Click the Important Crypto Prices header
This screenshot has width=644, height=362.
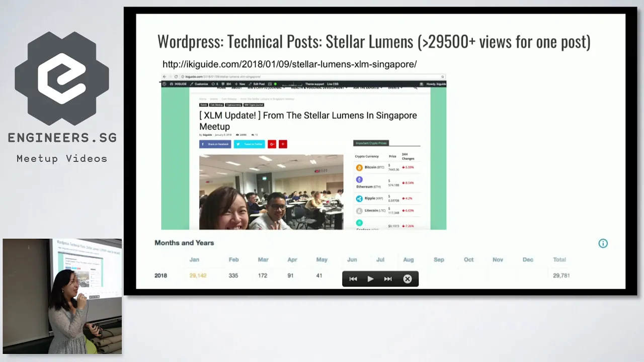click(371, 143)
